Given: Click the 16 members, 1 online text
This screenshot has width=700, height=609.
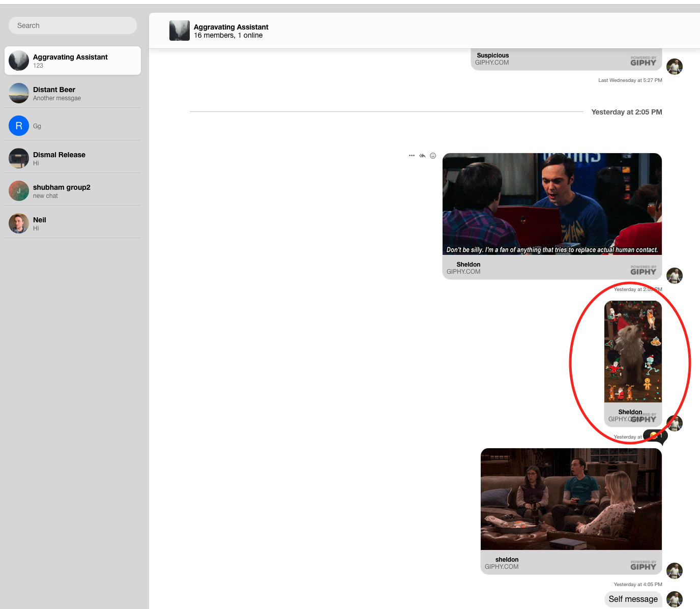Looking at the screenshot, I should [228, 36].
